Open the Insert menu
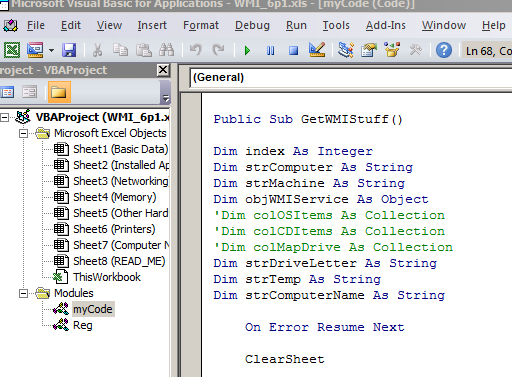The width and height of the screenshot is (512, 377). point(152,25)
